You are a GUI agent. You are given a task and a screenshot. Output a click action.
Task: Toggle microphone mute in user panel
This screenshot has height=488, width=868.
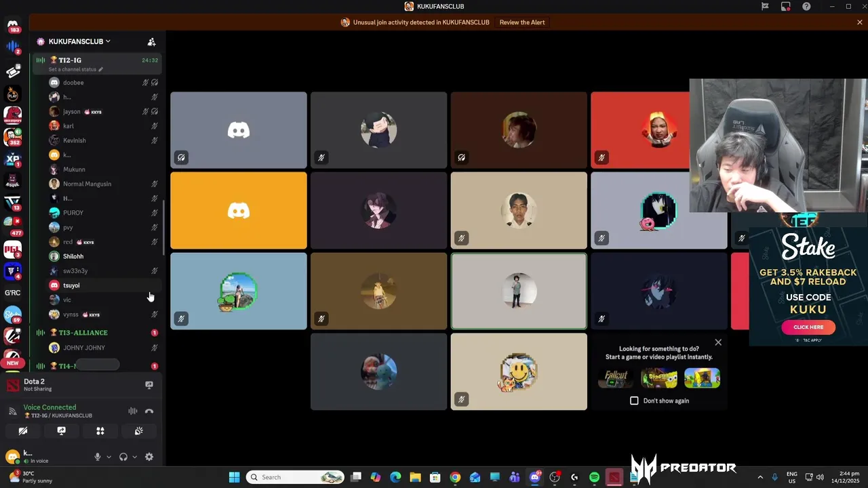(98, 457)
